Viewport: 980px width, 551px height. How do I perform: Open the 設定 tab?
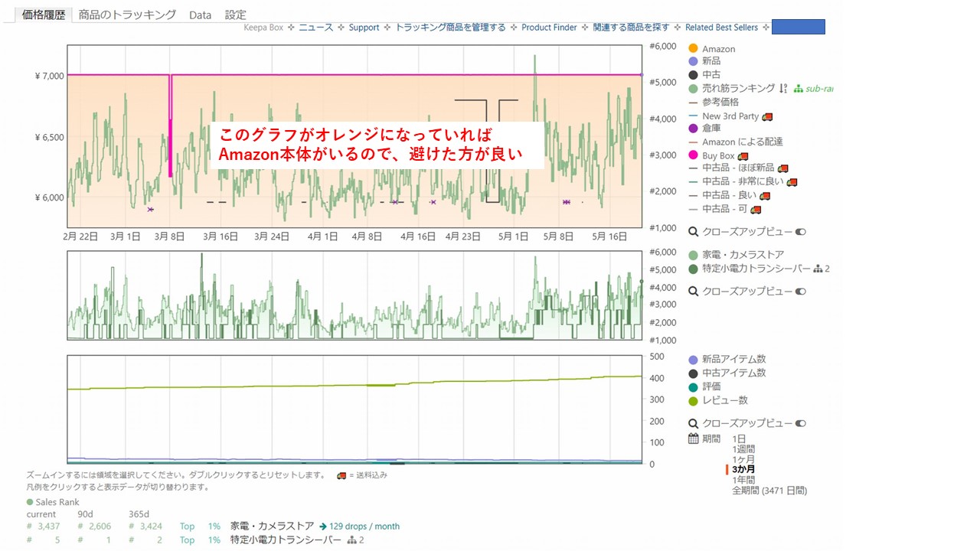click(x=236, y=15)
